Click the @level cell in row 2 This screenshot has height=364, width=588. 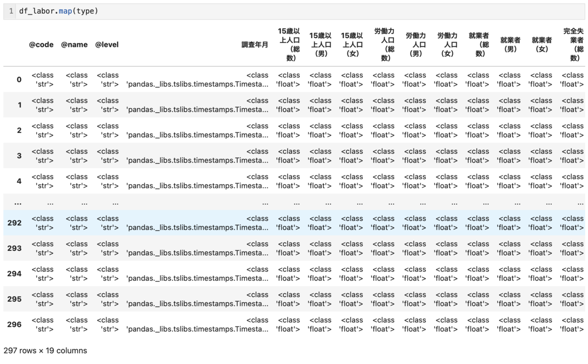tap(108, 130)
